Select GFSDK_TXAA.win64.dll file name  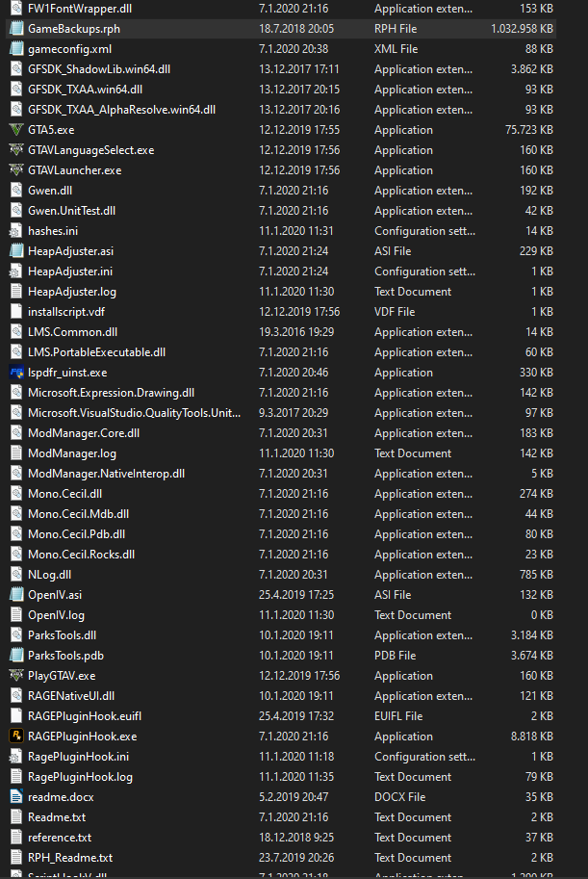point(86,90)
